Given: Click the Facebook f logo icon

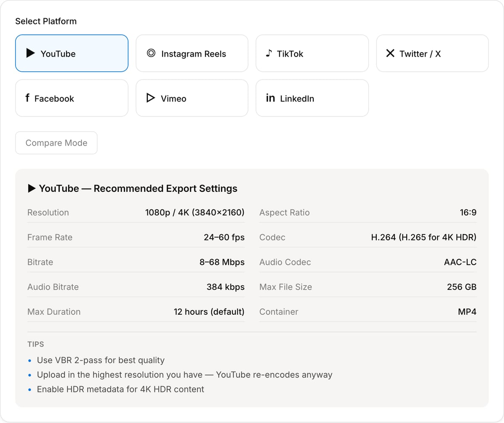Looking at the screenshot, I should click(x=27, y=98).
